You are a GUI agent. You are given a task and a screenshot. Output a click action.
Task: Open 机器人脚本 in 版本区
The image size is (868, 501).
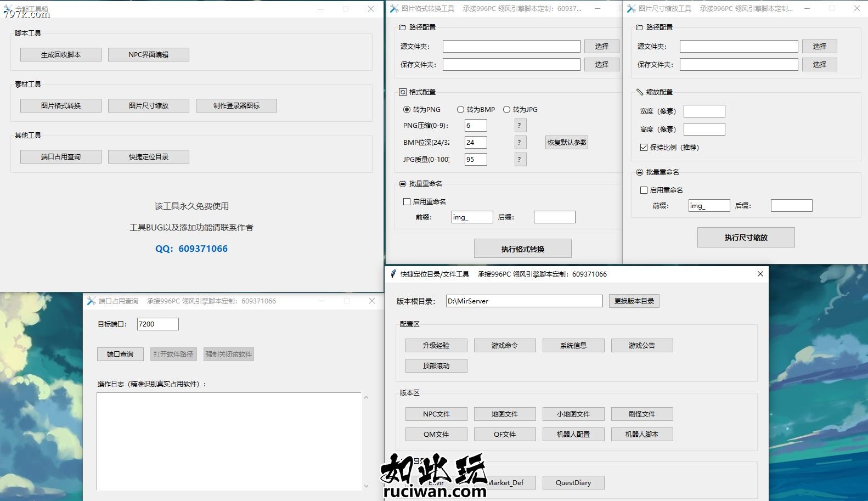[642, 434]
